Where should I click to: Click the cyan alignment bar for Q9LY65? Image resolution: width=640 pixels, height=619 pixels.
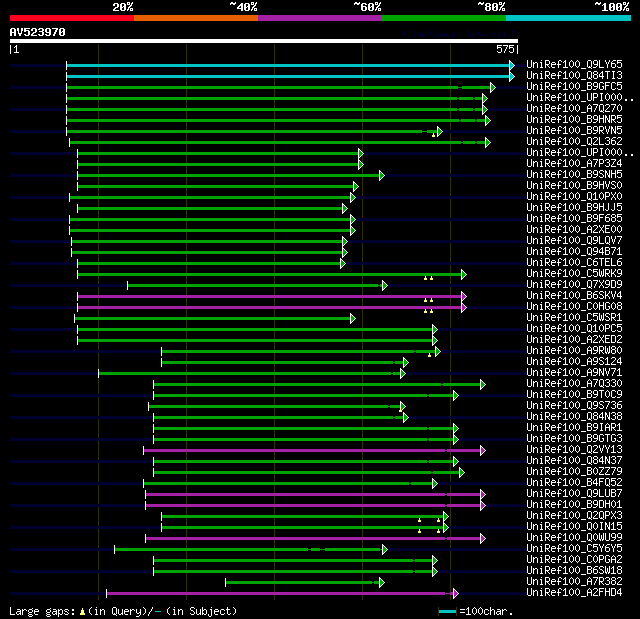coord(288,65)
